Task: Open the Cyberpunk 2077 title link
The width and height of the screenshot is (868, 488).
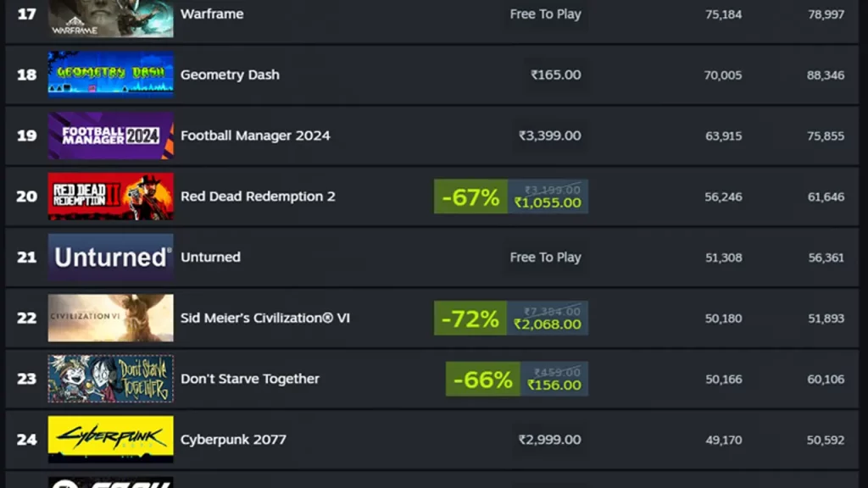Action: (232, 439)
